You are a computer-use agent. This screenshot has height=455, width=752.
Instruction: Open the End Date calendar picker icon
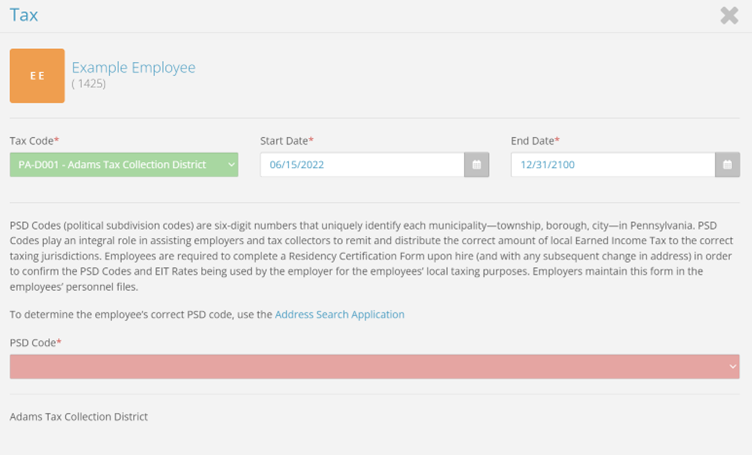728,164
